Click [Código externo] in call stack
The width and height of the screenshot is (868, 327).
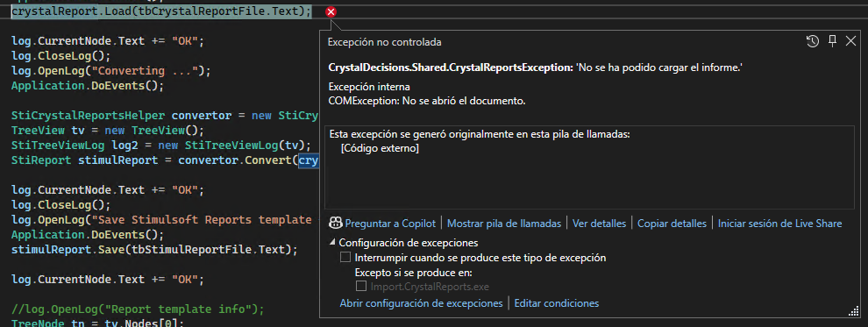click(x=380, y=149)
